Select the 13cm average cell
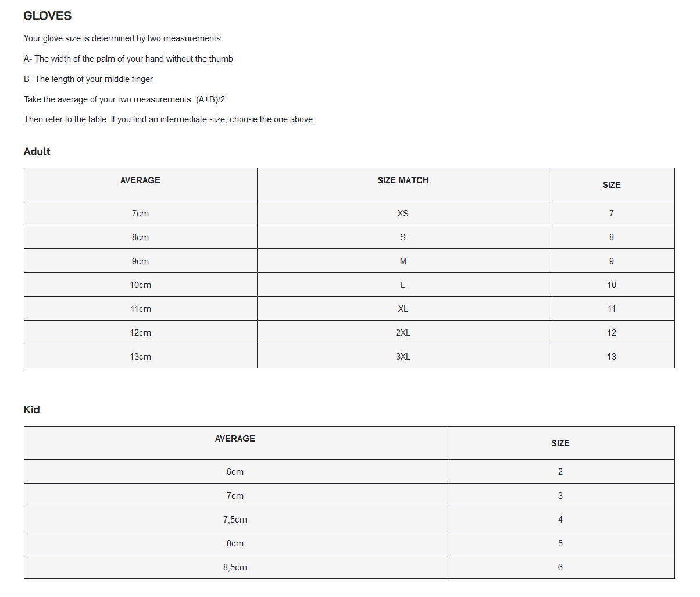Image resolution: width=700 pixels, height=597 pixels. (x=141, y=357)
